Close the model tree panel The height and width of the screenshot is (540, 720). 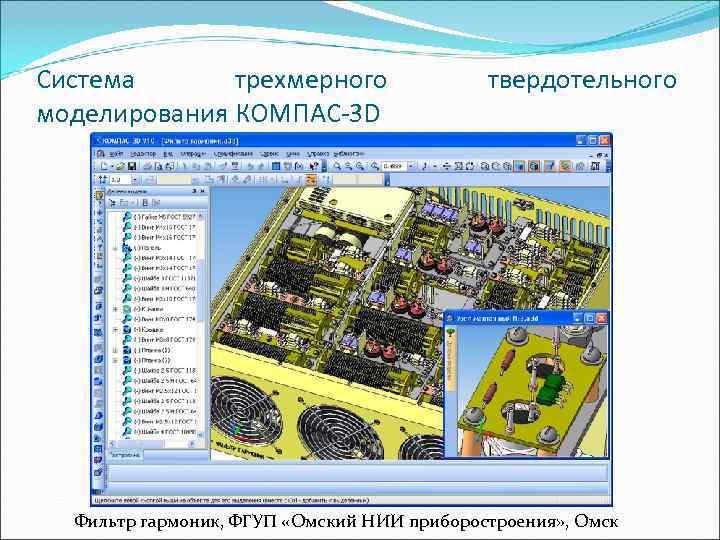(203, 191)
